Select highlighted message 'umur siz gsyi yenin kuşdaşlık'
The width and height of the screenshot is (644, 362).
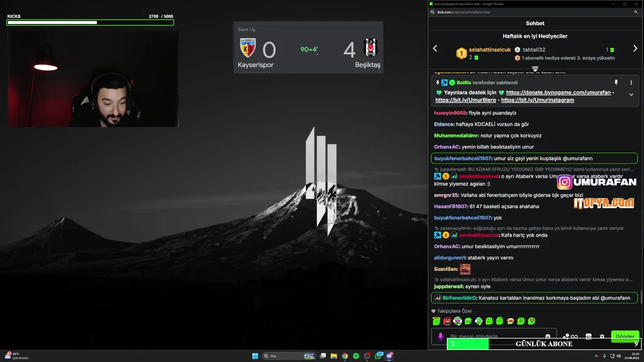click(x=534, y=158)
